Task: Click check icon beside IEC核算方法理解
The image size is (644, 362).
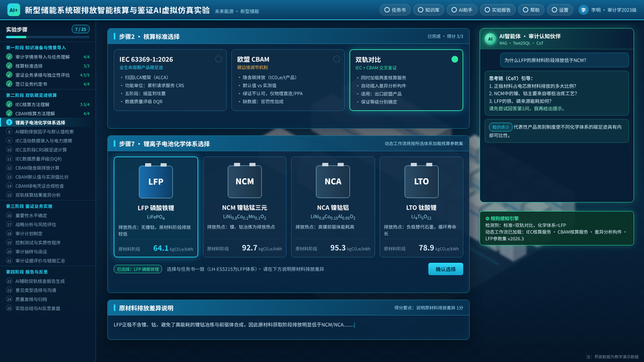Action: tap(9, 105)
